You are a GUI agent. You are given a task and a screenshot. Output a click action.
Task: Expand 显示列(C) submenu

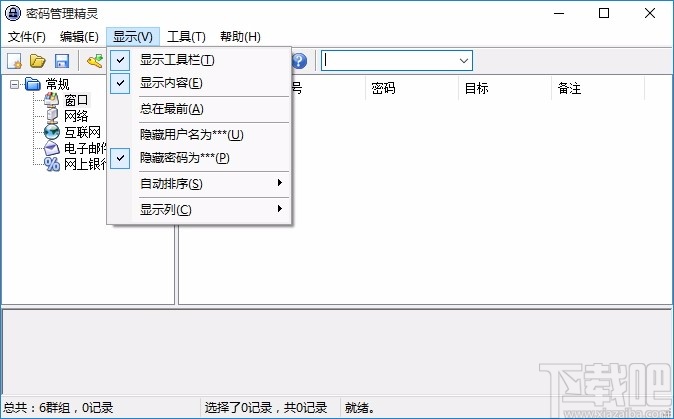199,210
